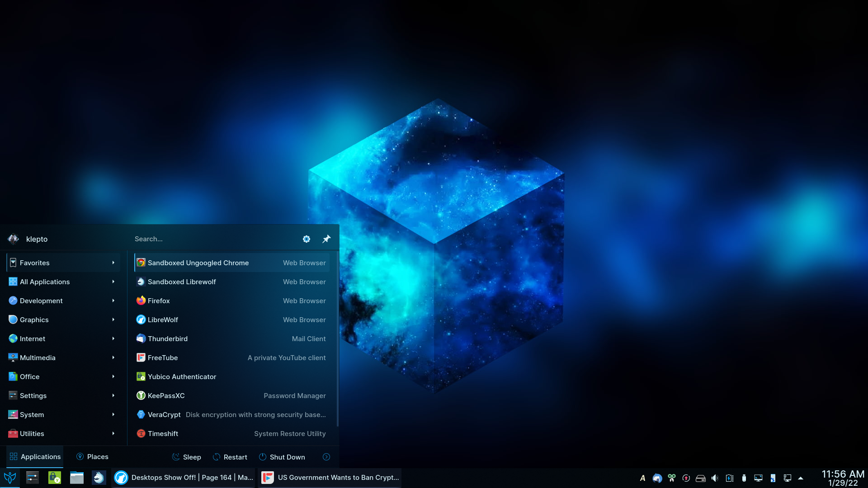Open the KeePassXC password manager
Image resolution: width=868 pixels, height=488 pixels.
(166, 395)
